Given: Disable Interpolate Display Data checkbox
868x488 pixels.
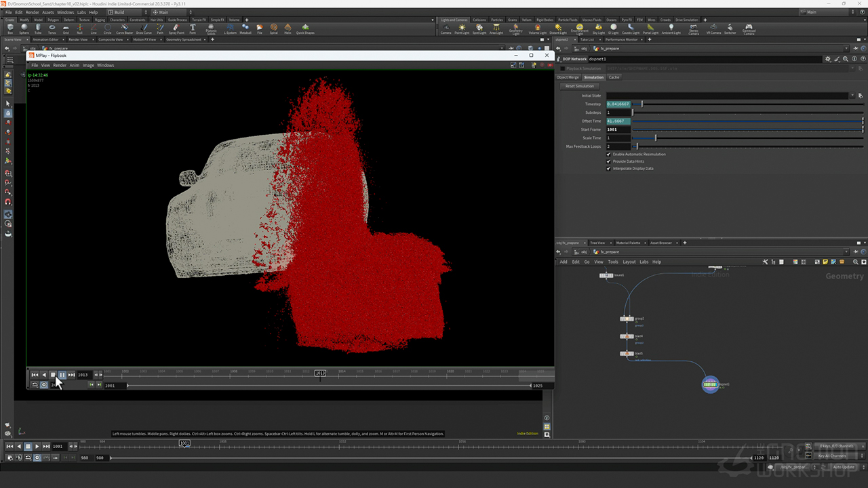Looking at the screenshot, I should (x=608, y=169).
